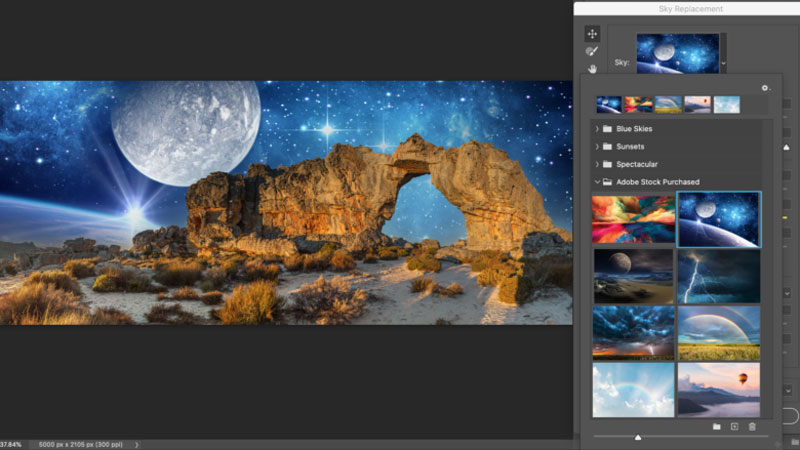The width and height of the screenshot is (800, 450).
Task: Select the Hand tool in Sky Replacement
Action: click(x=592, y=69)
